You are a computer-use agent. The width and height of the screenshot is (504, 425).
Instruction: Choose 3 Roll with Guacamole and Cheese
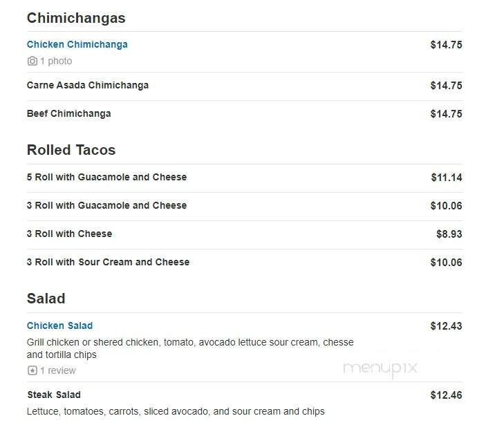pos(106,205)
